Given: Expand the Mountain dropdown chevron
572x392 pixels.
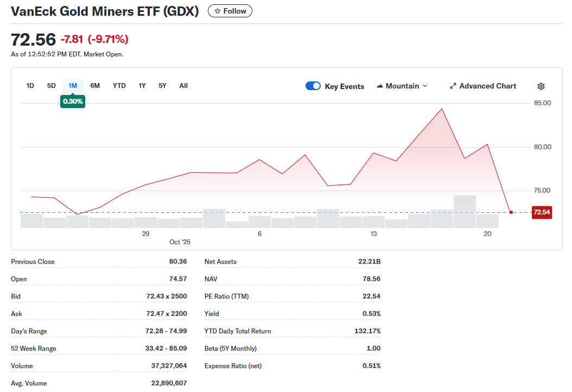Looking at the screenshot, I should (x=425, y=86).
